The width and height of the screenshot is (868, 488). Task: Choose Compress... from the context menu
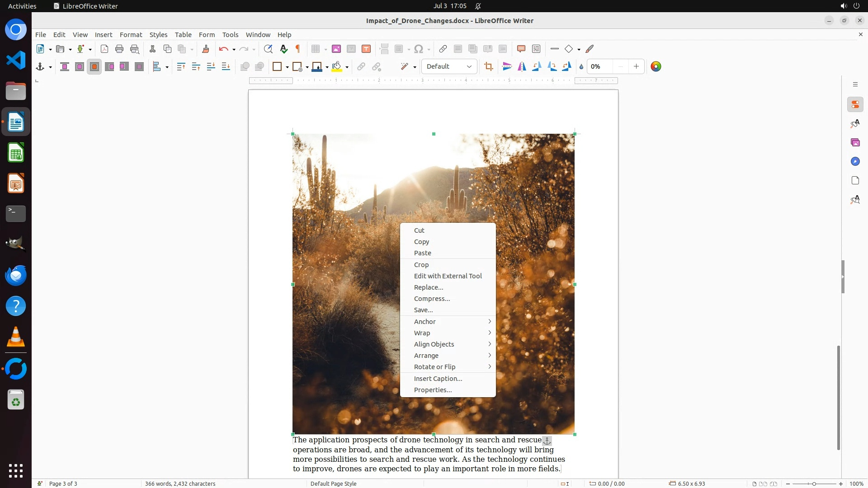coord(432,299)
